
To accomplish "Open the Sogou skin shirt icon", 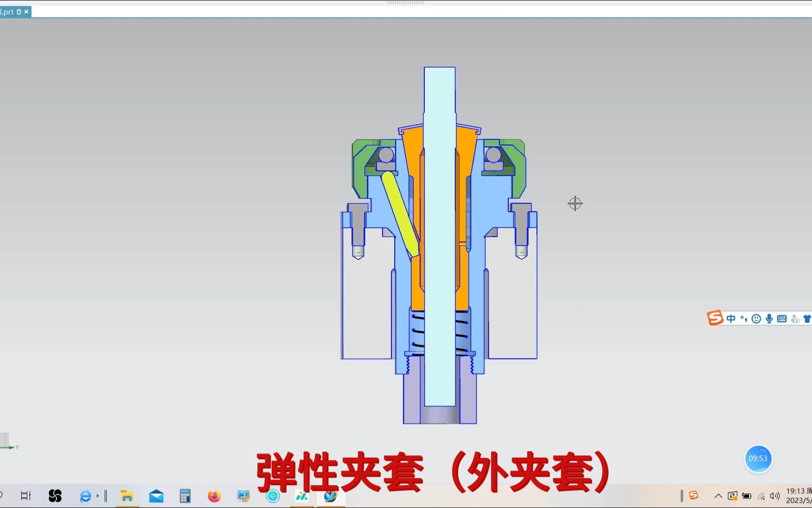I will coord(807,319).
